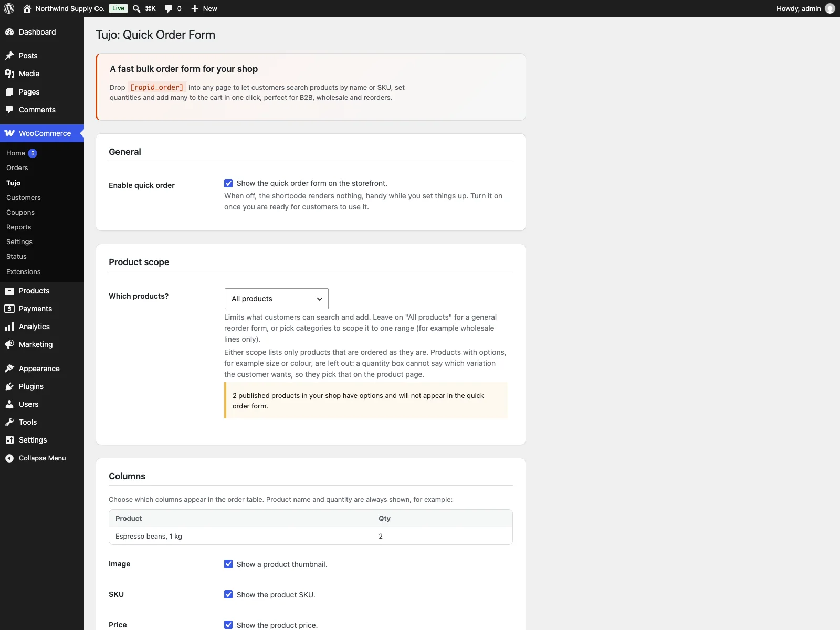
Task: Click the Users person icon
Action: tap(9, 404)
